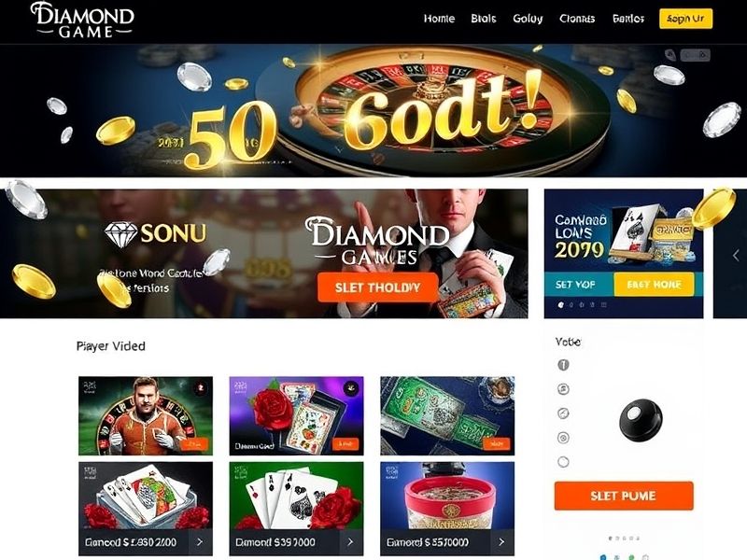
Task: Click the second round icon under Votie
Action: [x=563, y=389]
